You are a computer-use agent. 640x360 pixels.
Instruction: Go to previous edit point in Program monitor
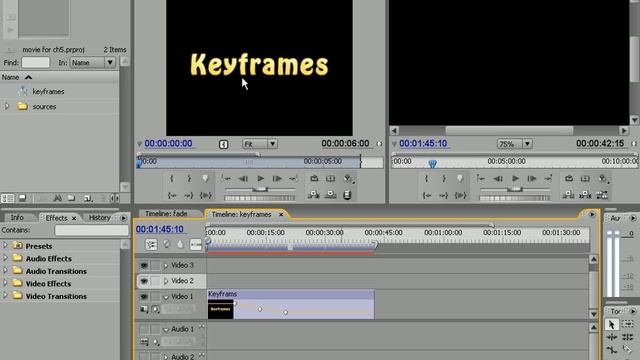click(x=481, y=178)
